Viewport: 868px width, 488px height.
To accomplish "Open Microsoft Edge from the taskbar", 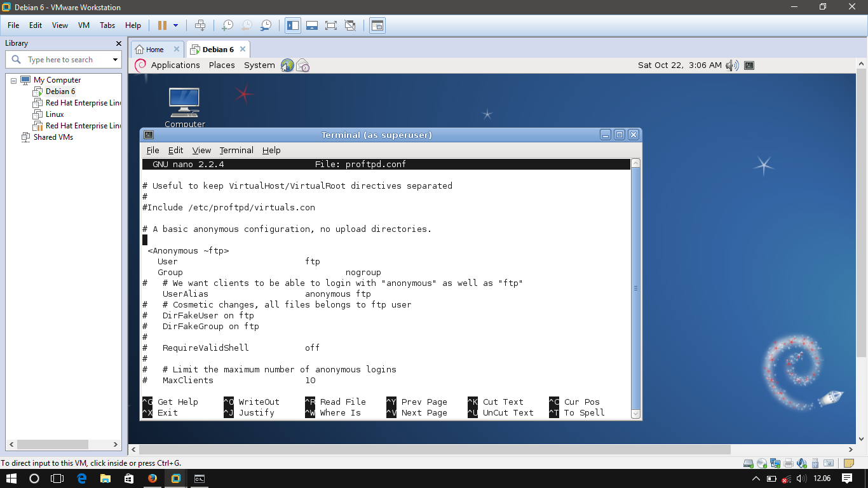I will pos(81,478).
